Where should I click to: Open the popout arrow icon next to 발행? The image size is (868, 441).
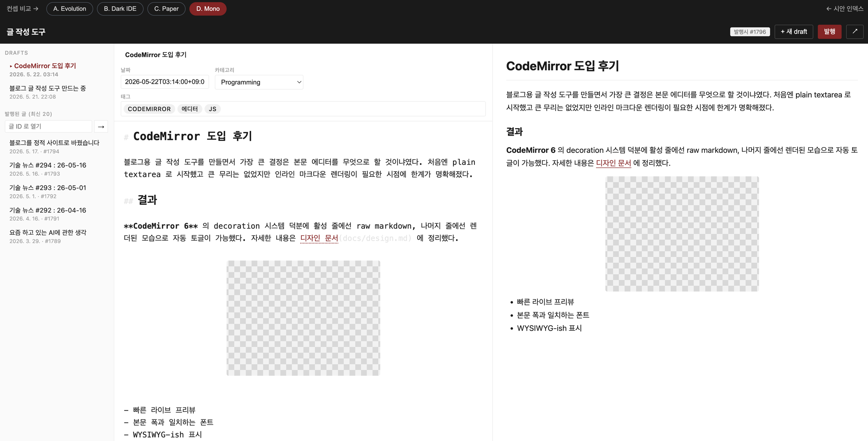[854, 32]
